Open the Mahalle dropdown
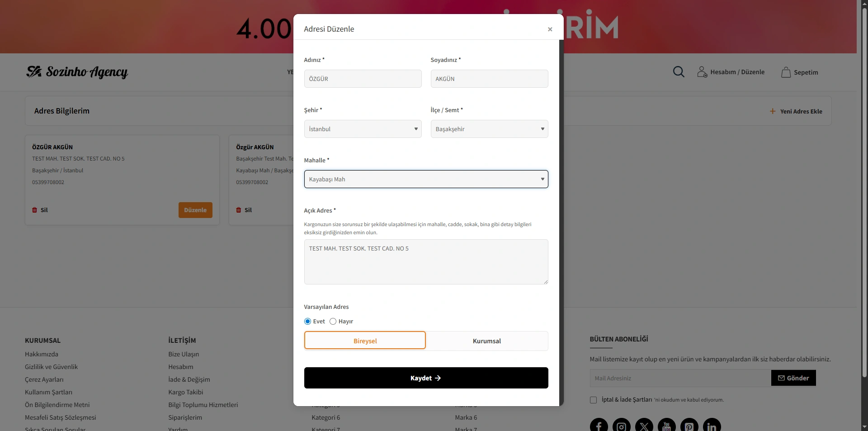Viewport: 868px width, 431px height. tap(426, 179)
